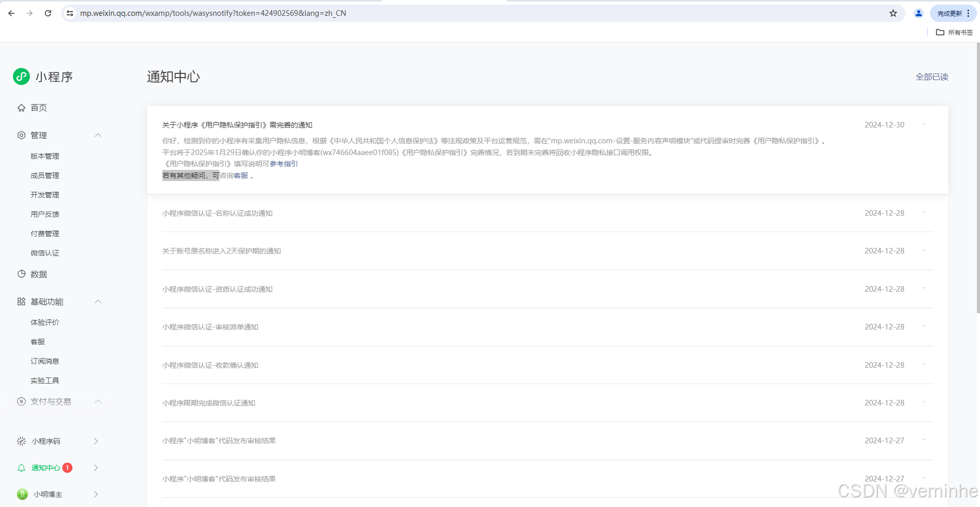Expand the 小明博主 account arrow
980x507 pixels.
(x=96, y=494)
